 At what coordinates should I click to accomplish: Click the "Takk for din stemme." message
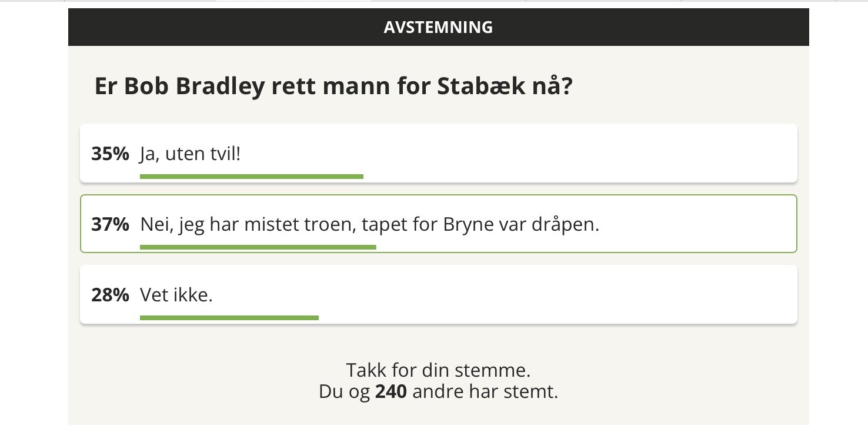(438, 371)
